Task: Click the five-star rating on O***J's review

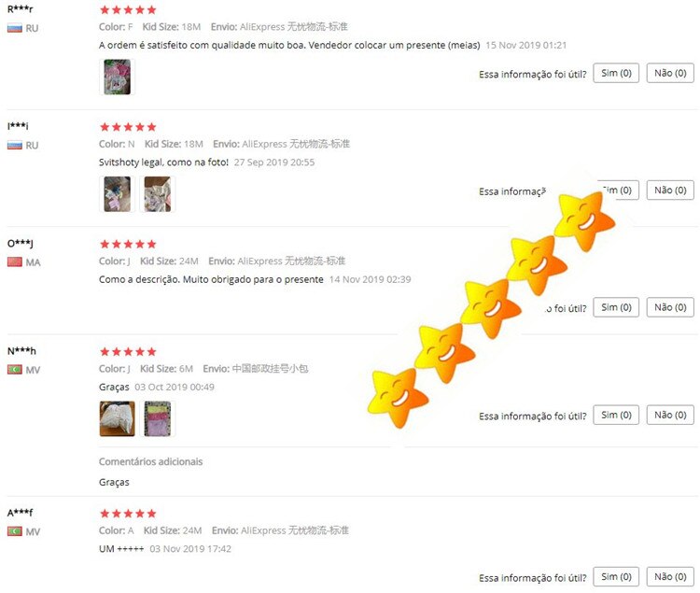Action: 128,244
